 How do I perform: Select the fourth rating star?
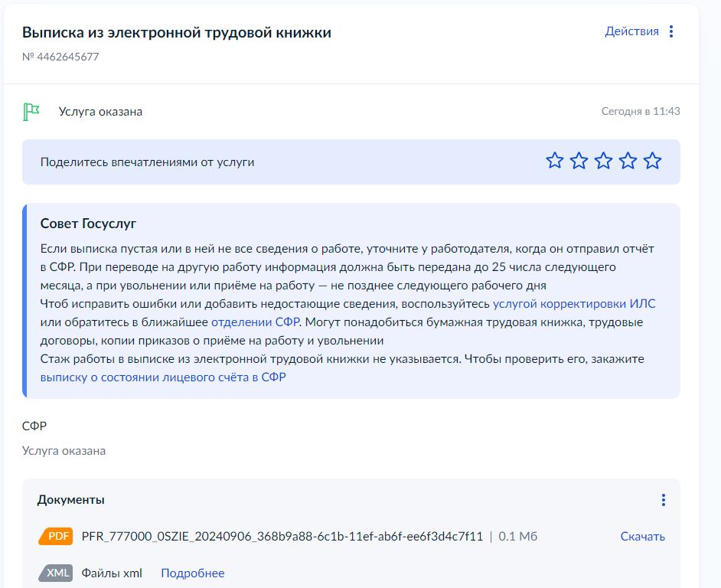(x=628, y=161)
